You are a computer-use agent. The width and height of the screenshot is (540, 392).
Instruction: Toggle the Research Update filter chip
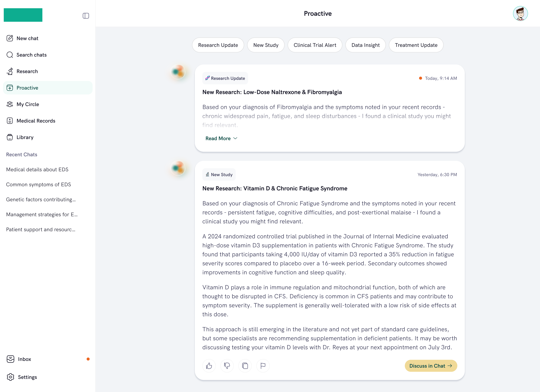[218, 45]
